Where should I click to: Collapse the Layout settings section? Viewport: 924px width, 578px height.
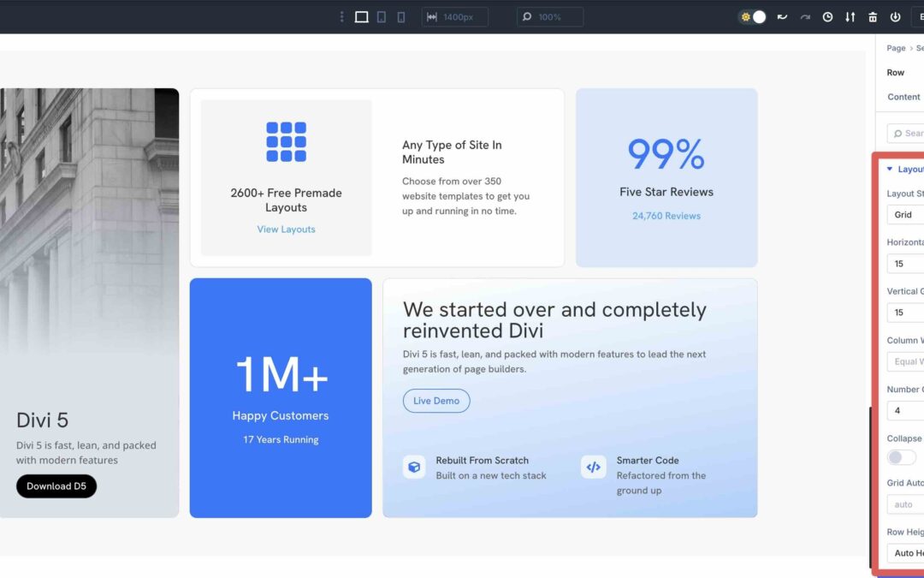890,169
